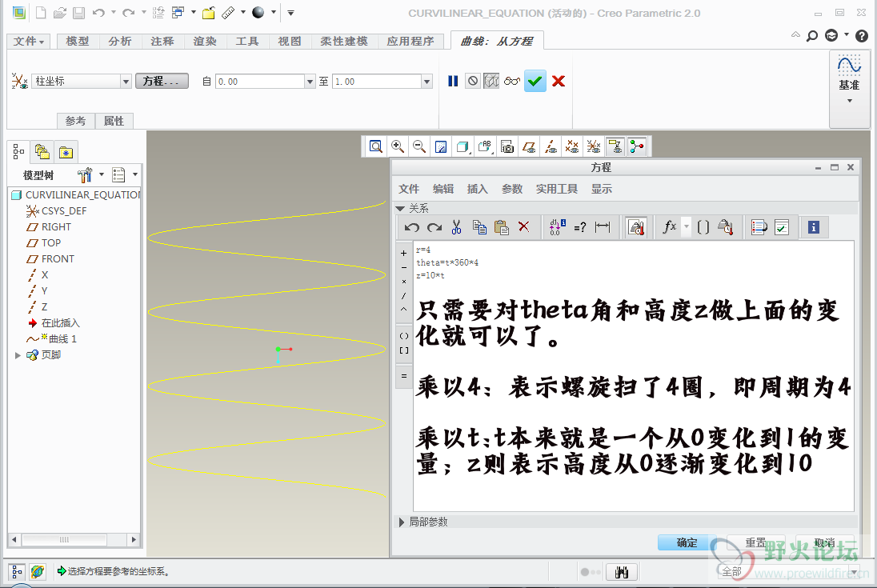The height and width of the screenshot is (588, 877).
Task: Click the ruler measure icon
Action: [228, 12]
